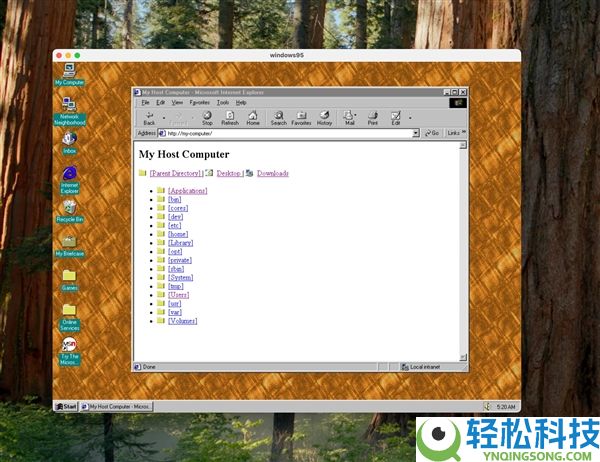Refresh the page with the toolbar icon
The height and width of the screenshot is (462, 600).
pyautogui.click(x=230, y=118)
